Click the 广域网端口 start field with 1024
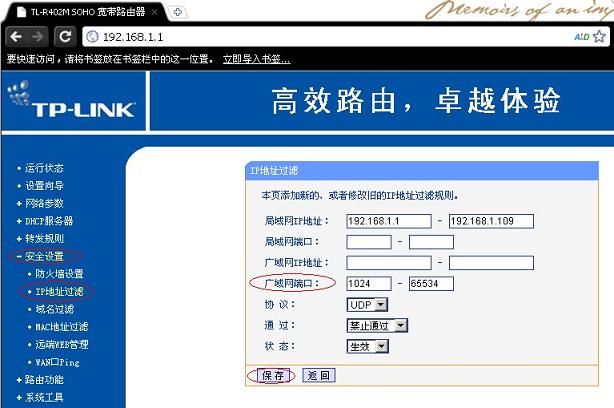Viewport: 614px width, 408px height. pyautogui.click(x=369, y=284)
